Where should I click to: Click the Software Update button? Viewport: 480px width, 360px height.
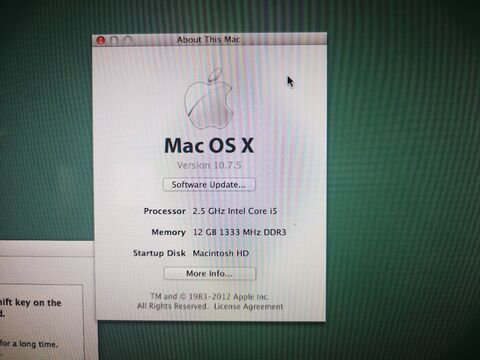(209, 185)
